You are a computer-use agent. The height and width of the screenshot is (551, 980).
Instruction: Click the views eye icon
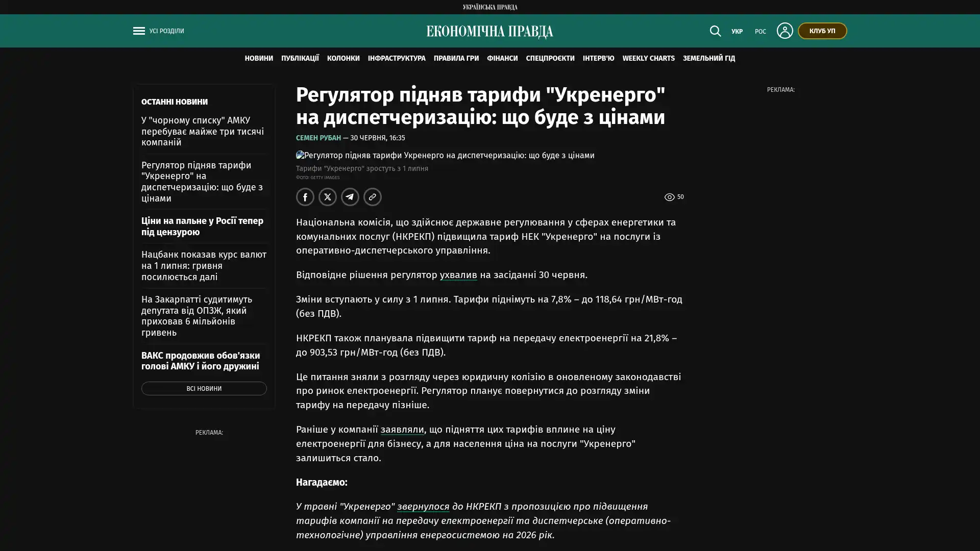669,197
